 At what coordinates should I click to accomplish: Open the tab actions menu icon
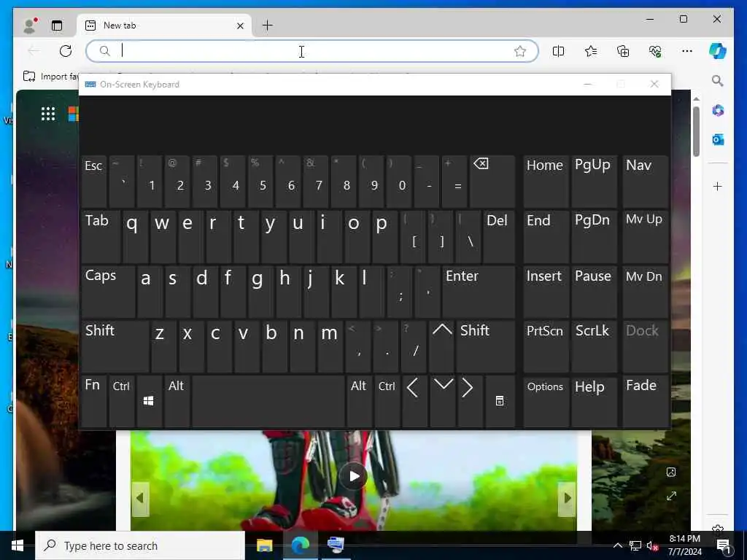click(57, 26)
